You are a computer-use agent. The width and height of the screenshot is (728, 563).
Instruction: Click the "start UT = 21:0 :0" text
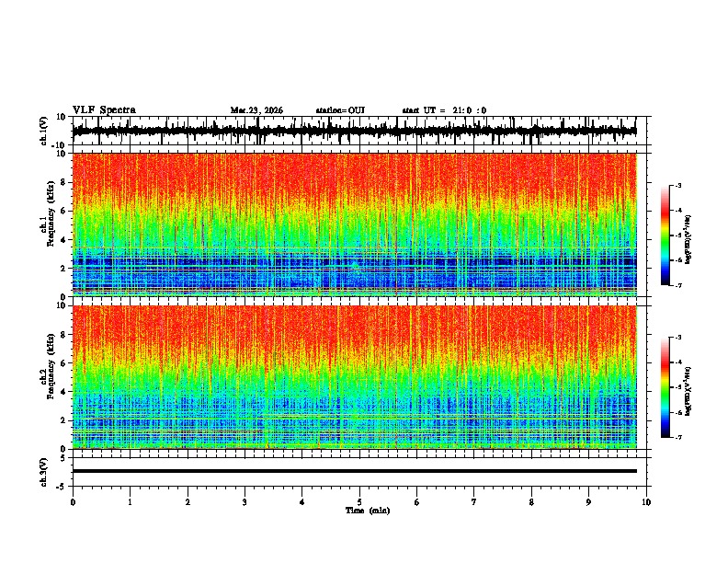coord(444,110)
